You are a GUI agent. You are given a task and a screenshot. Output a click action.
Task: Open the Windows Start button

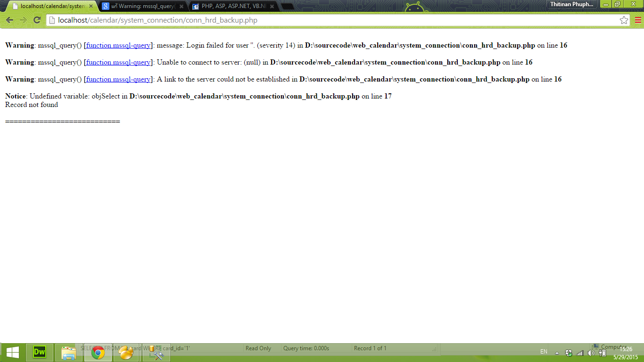tap(13, 353)
